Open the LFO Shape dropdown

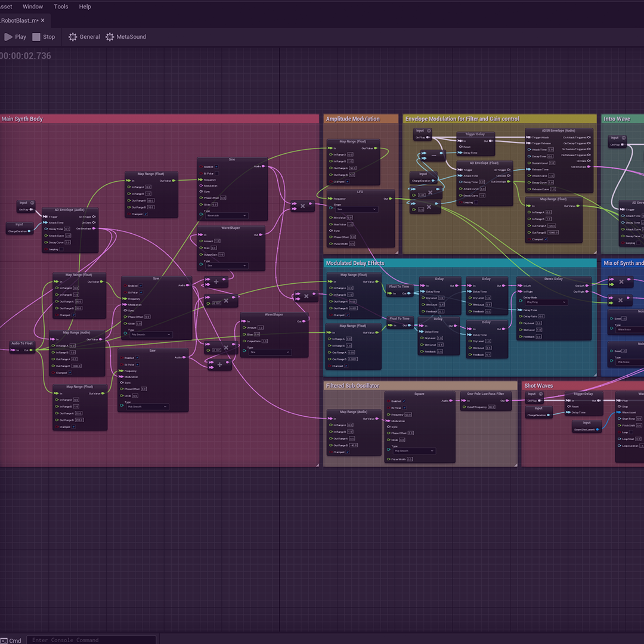pos(356,209)
